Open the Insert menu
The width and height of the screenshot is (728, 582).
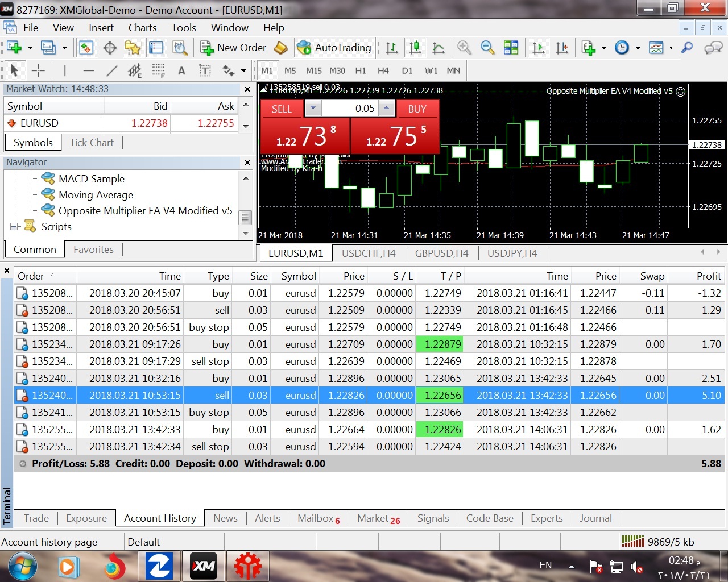[101, 27]
